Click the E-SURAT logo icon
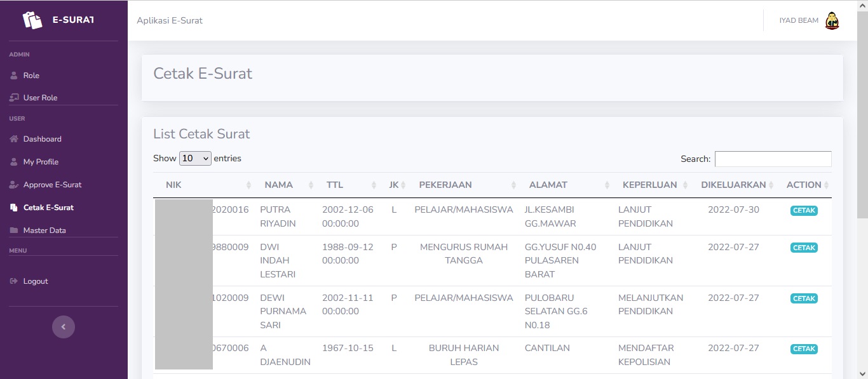Image resolution: width=868 pixels, height=379 pixels. click(x=31, y=20)
